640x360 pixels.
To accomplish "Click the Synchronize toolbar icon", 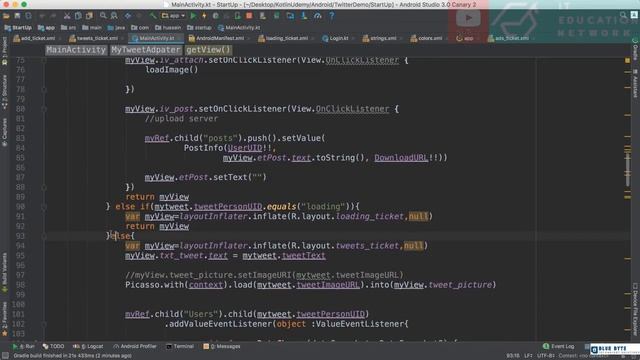I will 28,16.
